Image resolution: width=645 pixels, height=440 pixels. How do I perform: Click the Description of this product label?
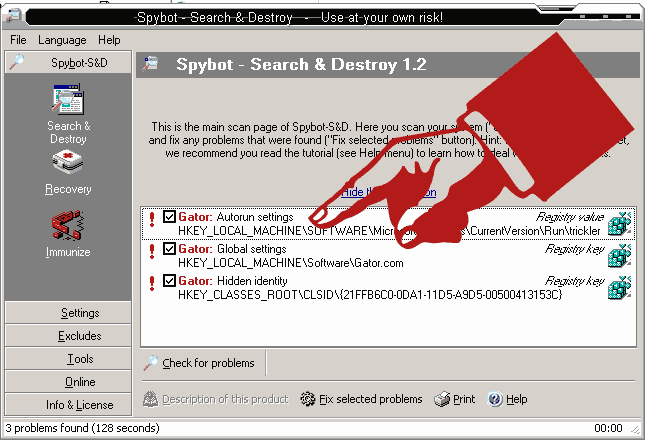tap(225, 399)
